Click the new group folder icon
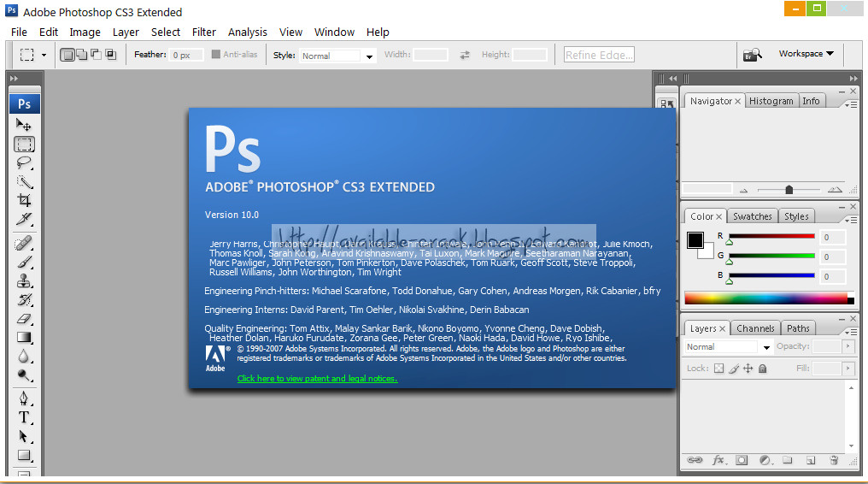The width and height of the screenshot is (868, 484). click(787, 460)
